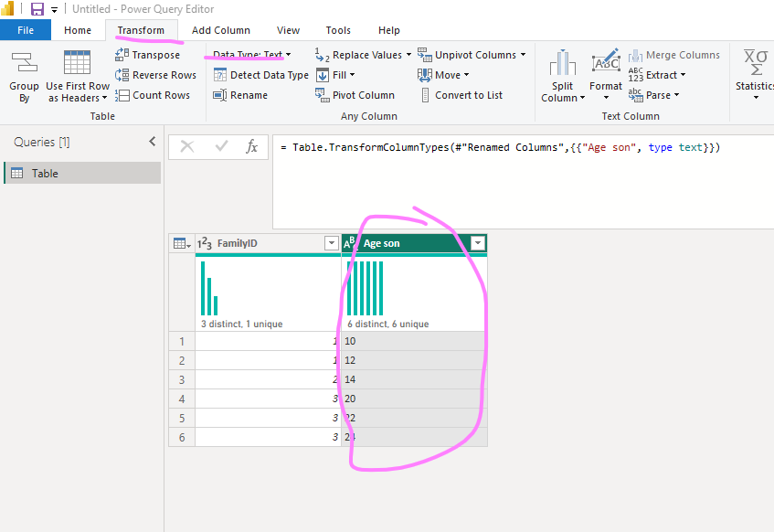Open the Help tab
Viewport: 774px width, 532px height.
[389, 30]
